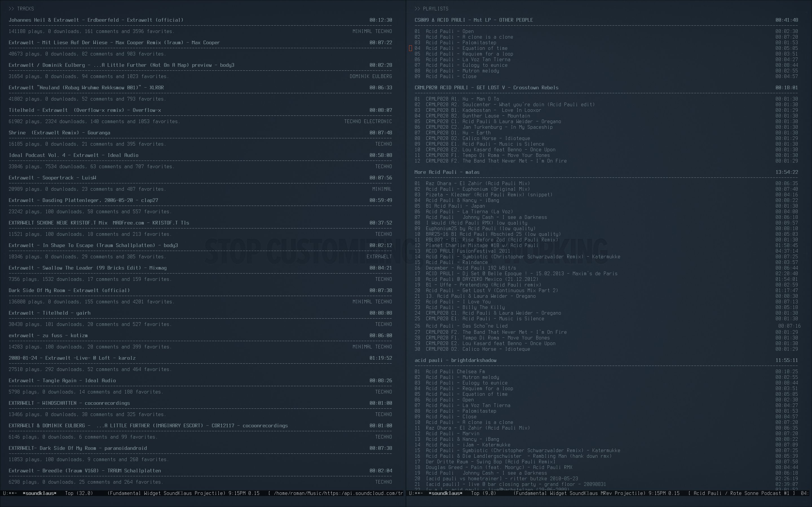Click the TECHNO ELECTRONIC genre tag

[x=368, y=121]
